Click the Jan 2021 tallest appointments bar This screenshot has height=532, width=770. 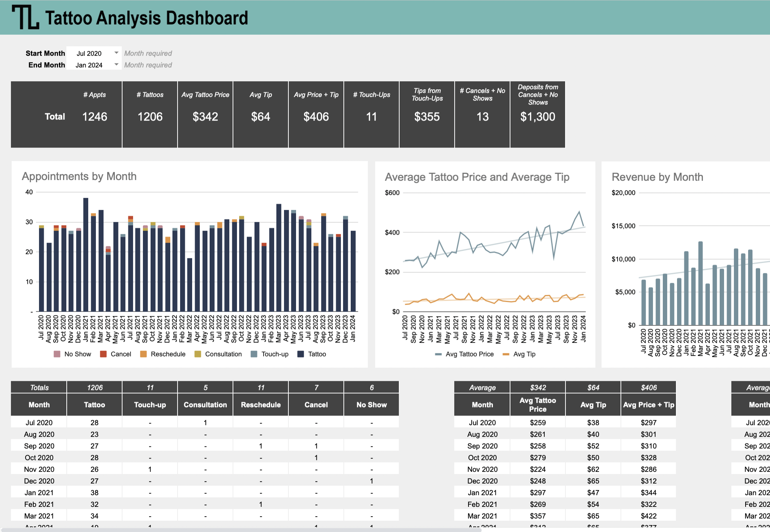tap(86, 255)
